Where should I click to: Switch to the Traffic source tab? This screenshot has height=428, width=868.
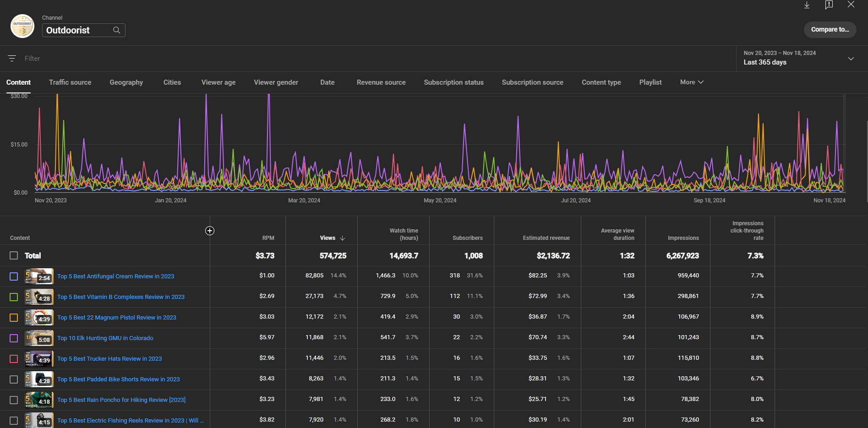(x=70, y=82)
